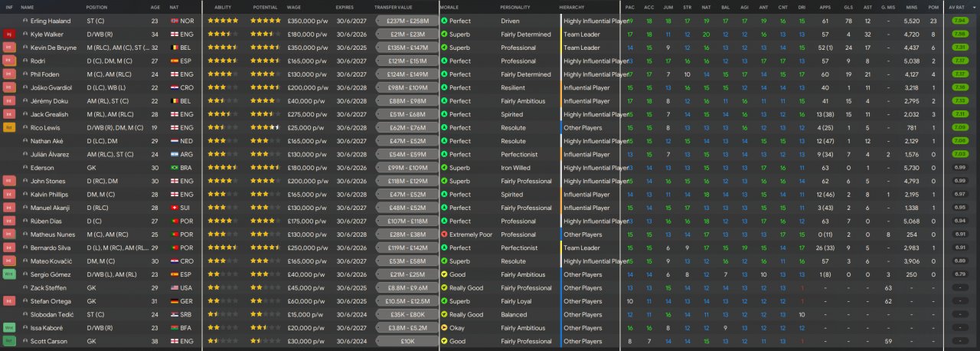Click person icon beside Ederson's name
Viewport: 980px width, 351px height.
coord(25,168)
